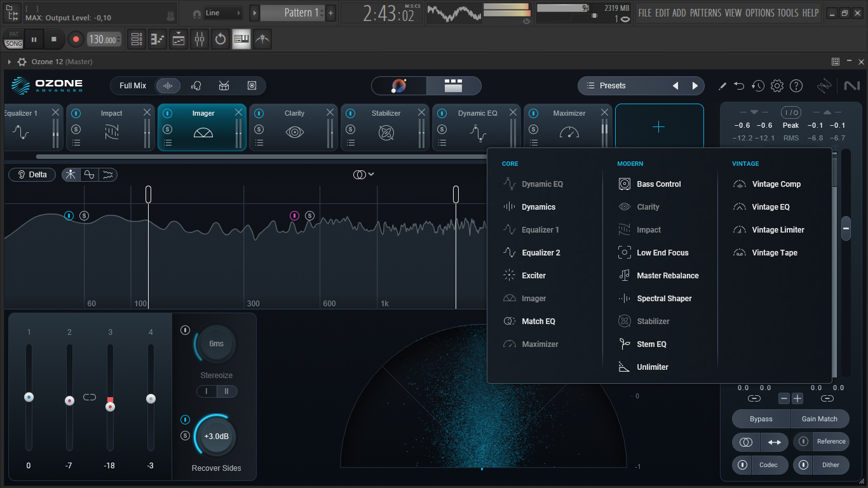Open the Imager module options list
The width and height of the screenshot is (868, 488).
[168, 143]
